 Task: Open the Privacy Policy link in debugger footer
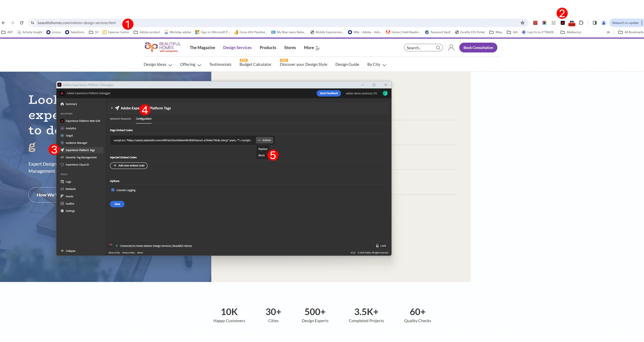click(129, 253)
